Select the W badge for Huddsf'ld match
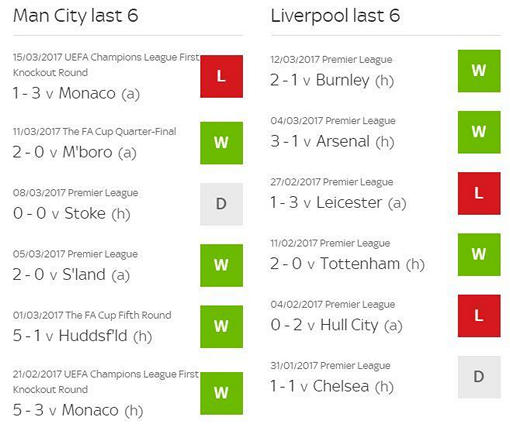 (221, 326)
